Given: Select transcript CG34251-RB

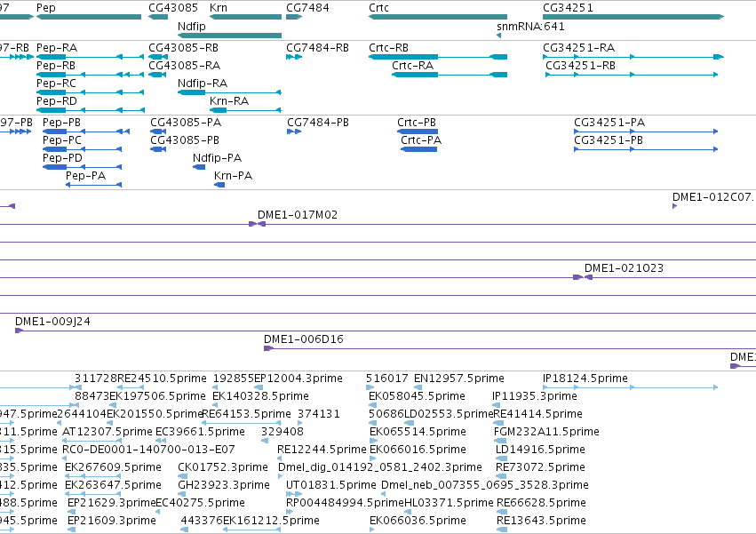Looking at the screenshot, I should (x=632, y=75).
